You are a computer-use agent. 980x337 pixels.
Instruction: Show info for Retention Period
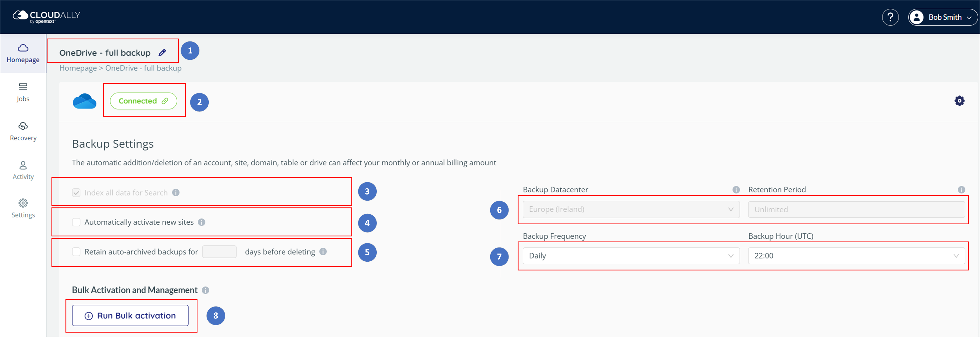tap(961, 190)
